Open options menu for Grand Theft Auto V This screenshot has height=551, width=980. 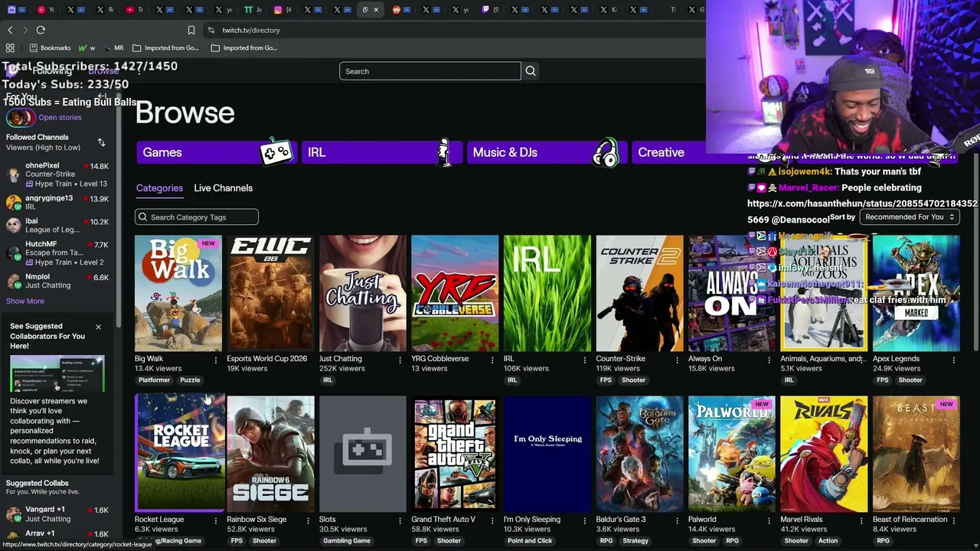coord(492,520)
